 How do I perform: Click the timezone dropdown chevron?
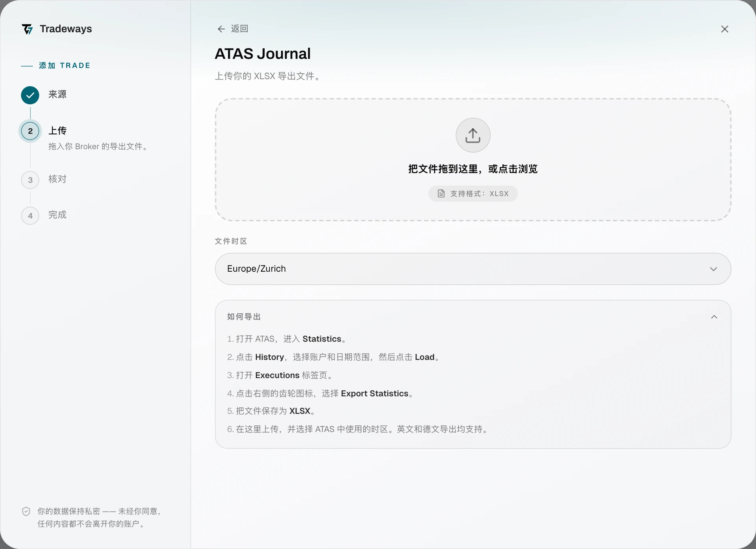(713, 269)
